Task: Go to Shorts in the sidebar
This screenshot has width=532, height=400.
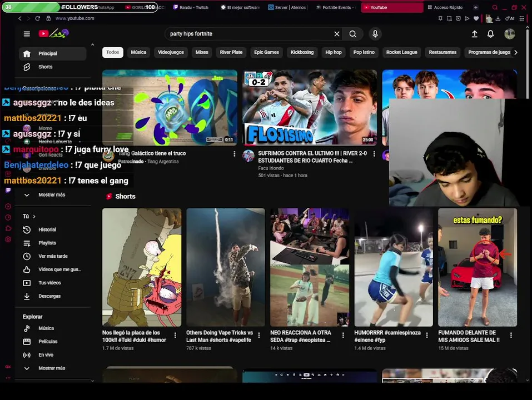Action: pos(53,67)
